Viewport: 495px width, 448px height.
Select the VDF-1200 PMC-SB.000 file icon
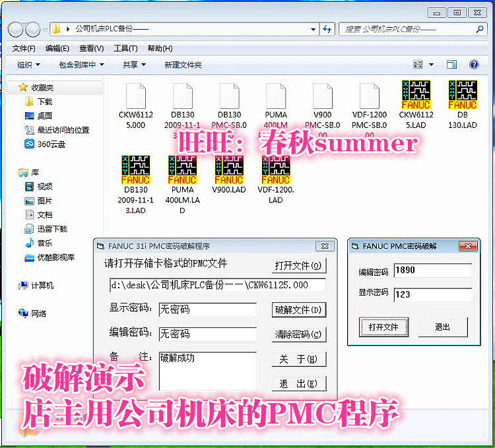pos(370,96)
